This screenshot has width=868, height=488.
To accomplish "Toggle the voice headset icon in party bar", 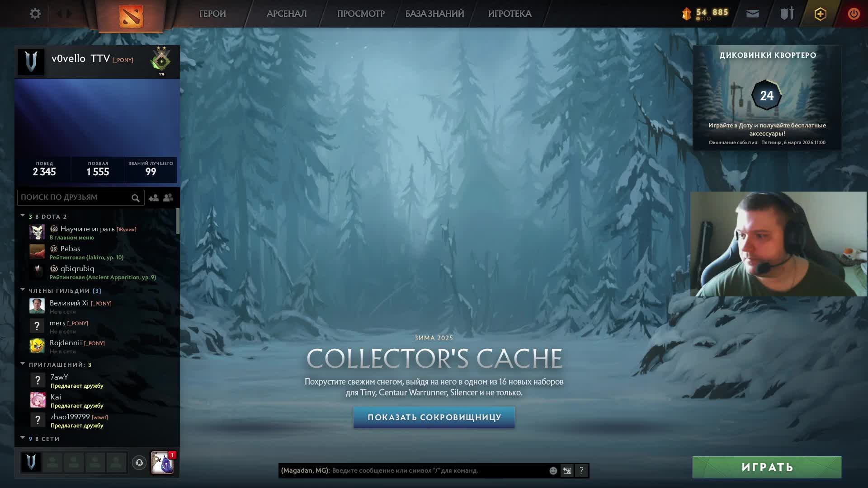I will [x=139, y=462].
